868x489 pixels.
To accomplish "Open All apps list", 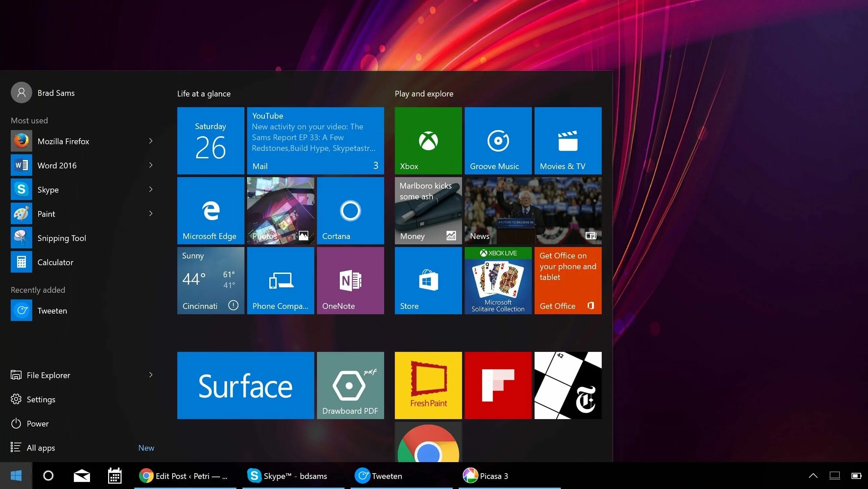I will (x=40, y=448).
